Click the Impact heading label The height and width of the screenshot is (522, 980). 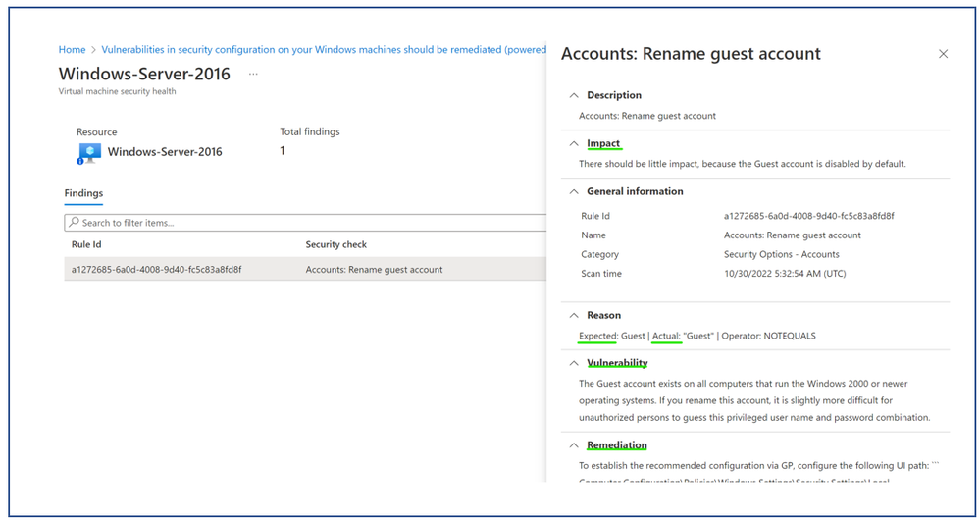pos(603,143)
